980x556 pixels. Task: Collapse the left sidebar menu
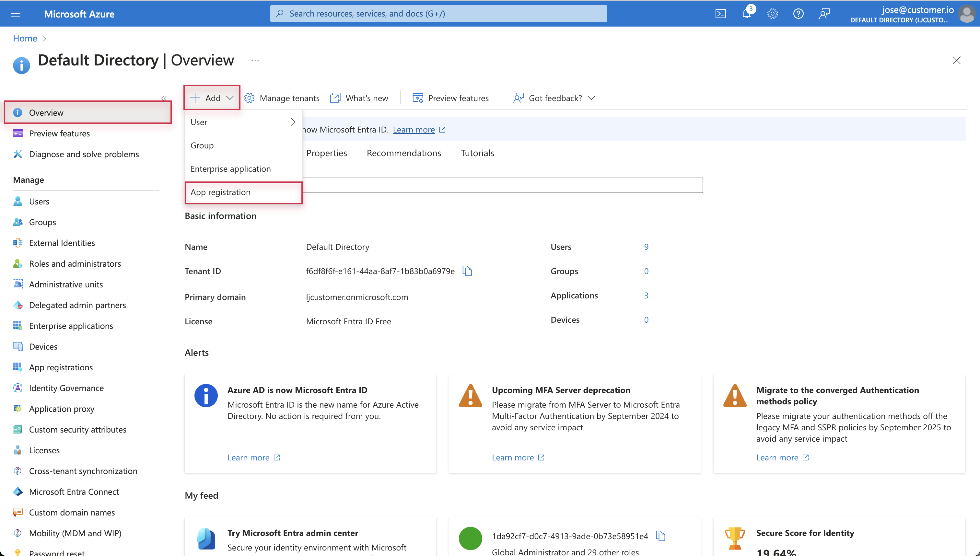(x=164, y=98)
